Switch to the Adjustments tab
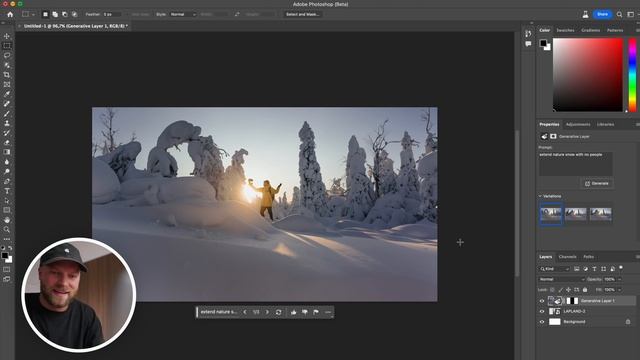This screenshot has width=640, height=360. [578, 124]
